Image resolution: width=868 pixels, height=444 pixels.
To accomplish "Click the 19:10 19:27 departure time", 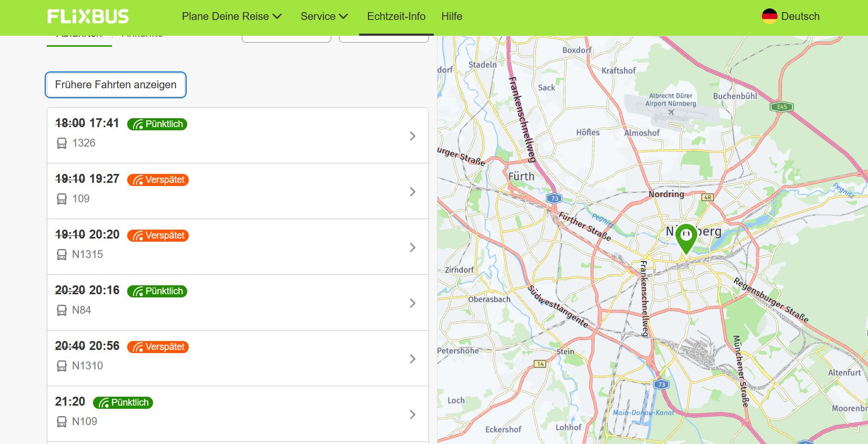I will coord(87,179).
